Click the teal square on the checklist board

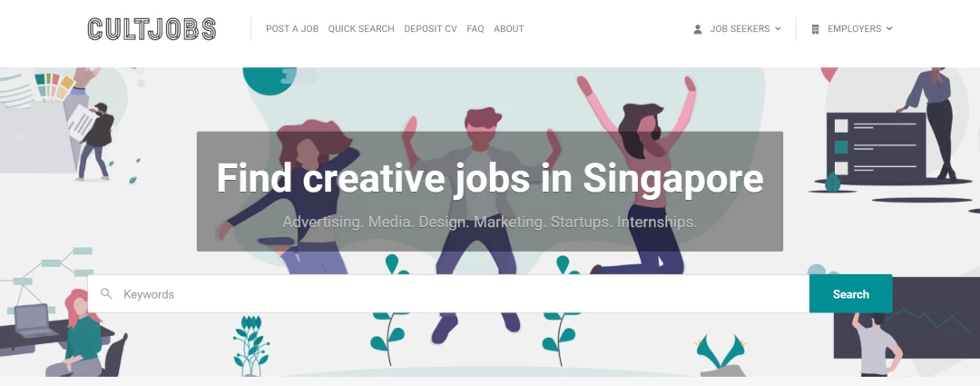[x=841, y=147]
